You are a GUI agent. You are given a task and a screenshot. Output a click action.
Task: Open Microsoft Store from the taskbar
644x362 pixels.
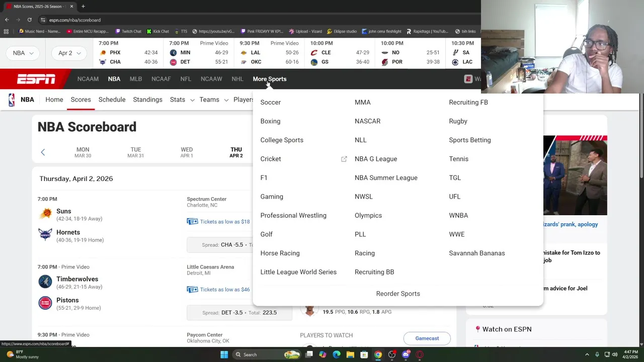(364, 354)
